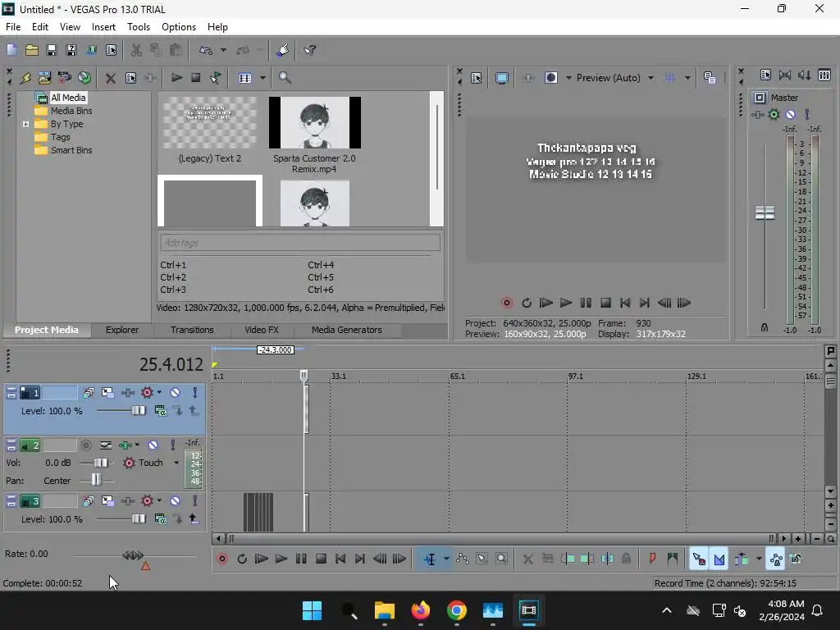This screenshot has height=630, width=840.
Task: Arm audio track 2 for record
Action: click(85, 445)
